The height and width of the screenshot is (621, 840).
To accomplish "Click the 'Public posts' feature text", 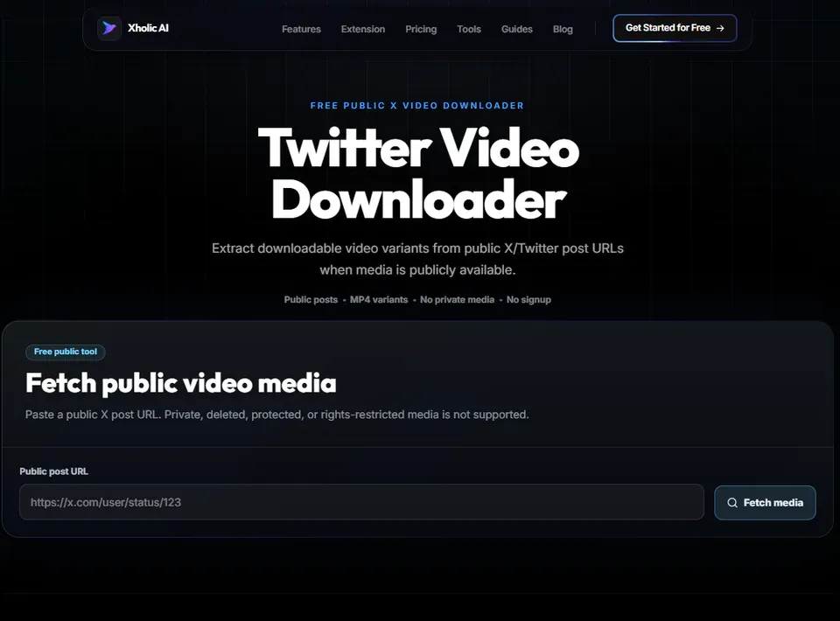I will (x=311, y=300).
